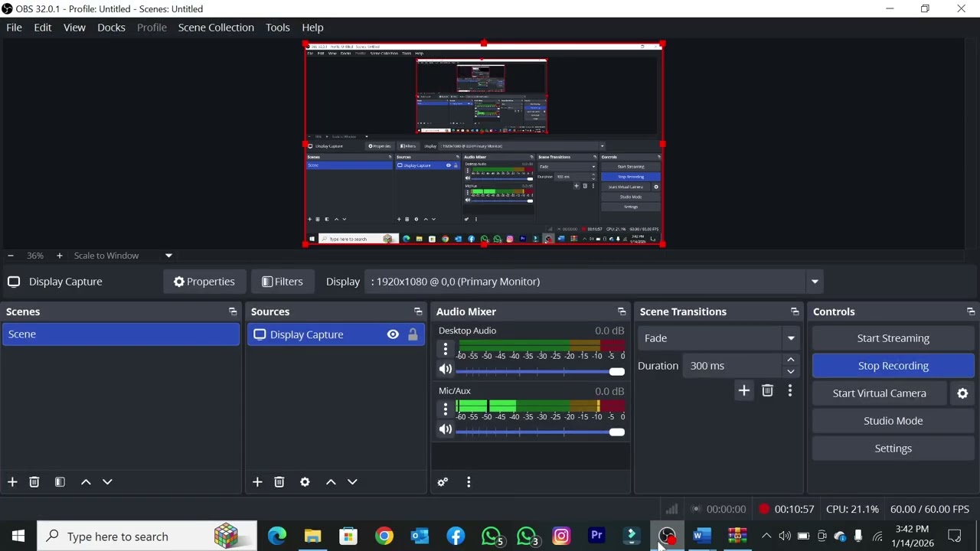Image resolution: width=980 pixels, height=551 pixels.
Task: Move source down arrow in Sources panel
Action: (352, 482)
